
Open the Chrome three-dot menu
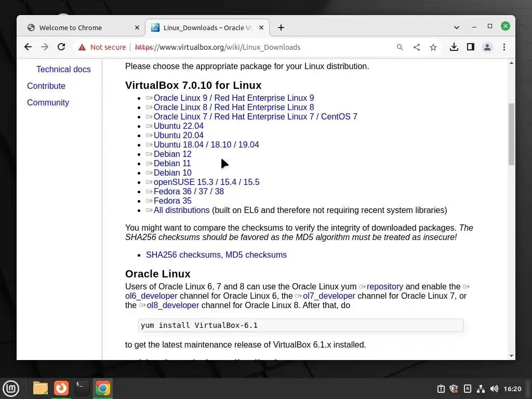504,47
